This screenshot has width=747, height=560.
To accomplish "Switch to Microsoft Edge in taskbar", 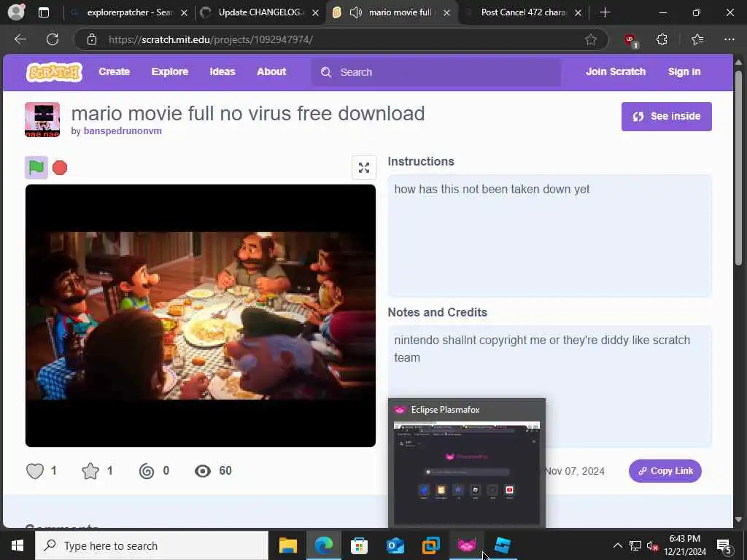I will point(323,545).
